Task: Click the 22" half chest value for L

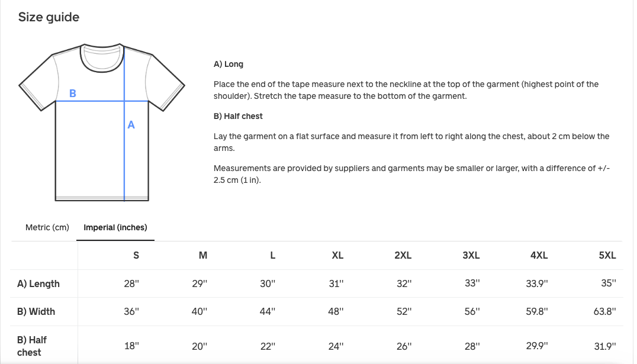Action: (x=268, y=346)
